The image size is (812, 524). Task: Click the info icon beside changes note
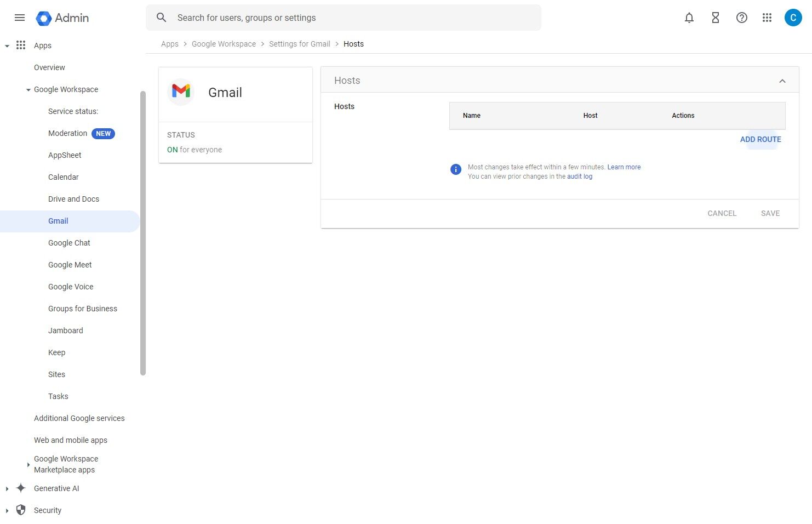(x=456, y=169)
